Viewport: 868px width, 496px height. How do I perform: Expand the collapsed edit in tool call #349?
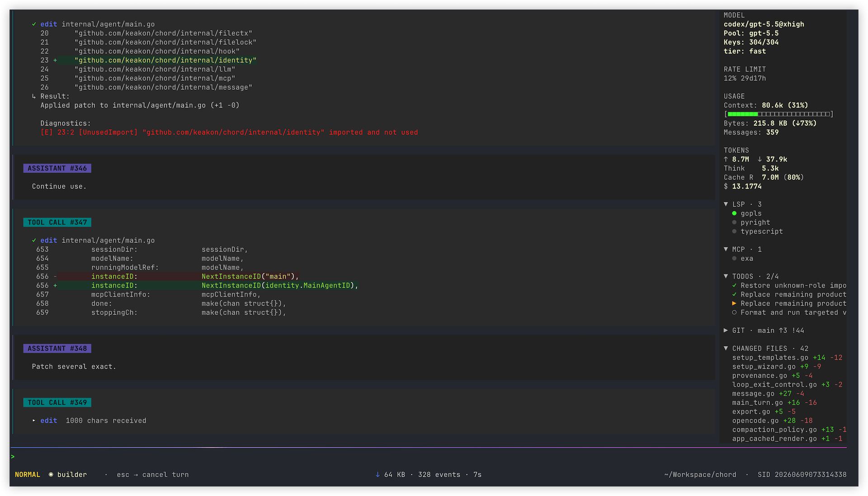coord(34,421)
